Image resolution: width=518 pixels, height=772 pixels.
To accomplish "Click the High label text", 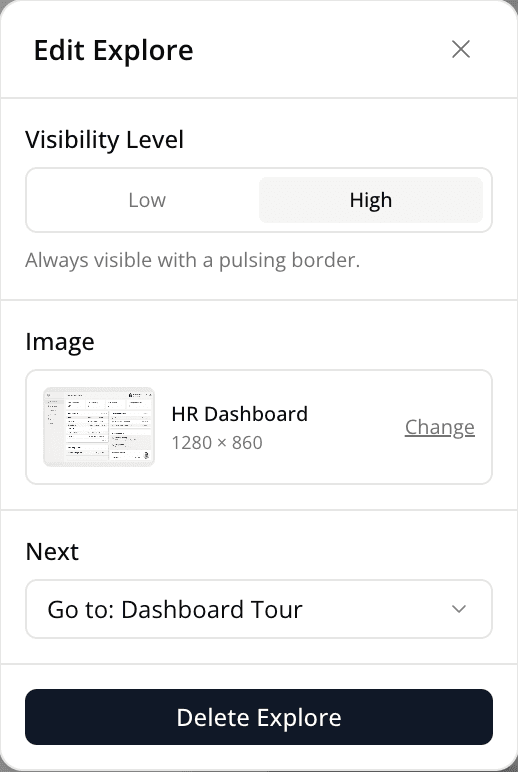I will coord(371,200).
